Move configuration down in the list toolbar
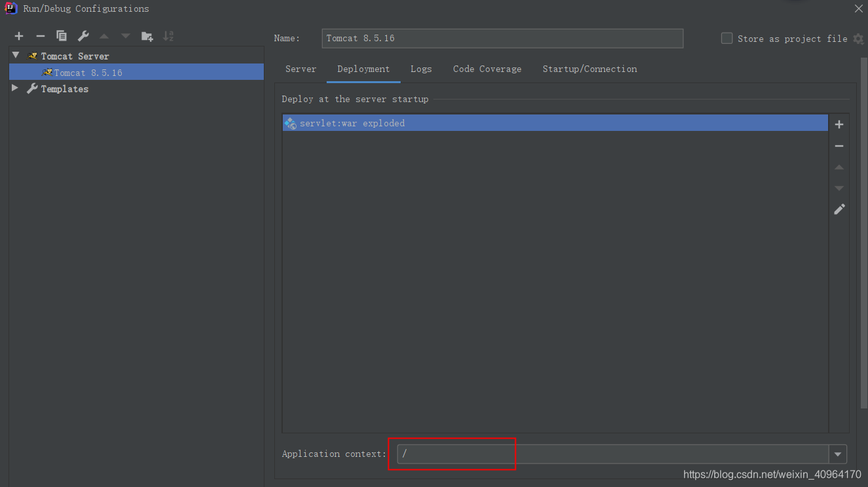This screenshot has width=868, height=487. tap(126, 36)
